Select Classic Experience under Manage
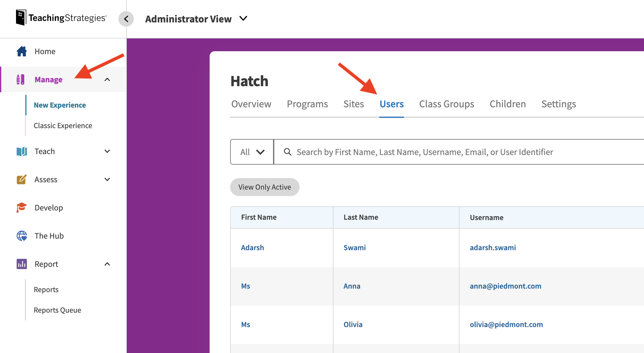 pos(63,126)
